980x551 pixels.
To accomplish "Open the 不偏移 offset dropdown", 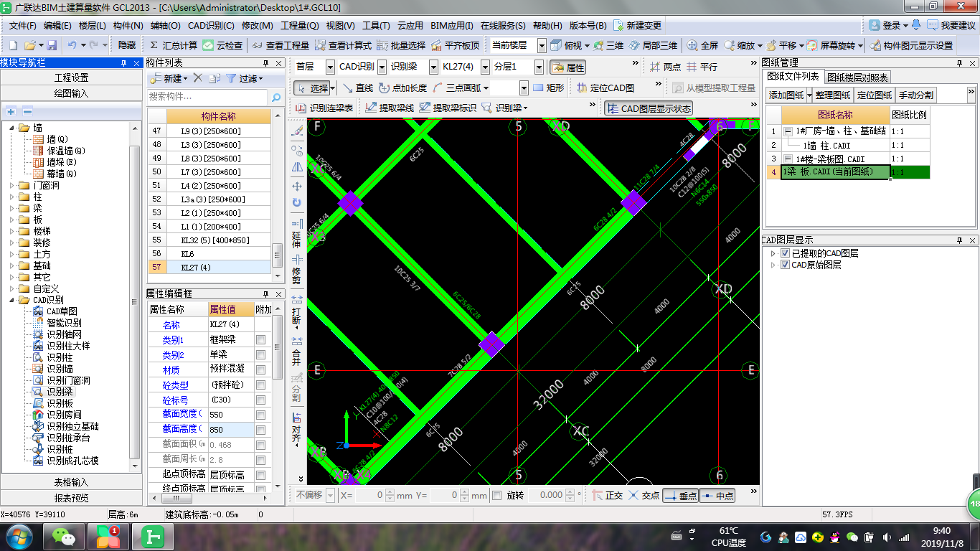I will click(330, 495).
